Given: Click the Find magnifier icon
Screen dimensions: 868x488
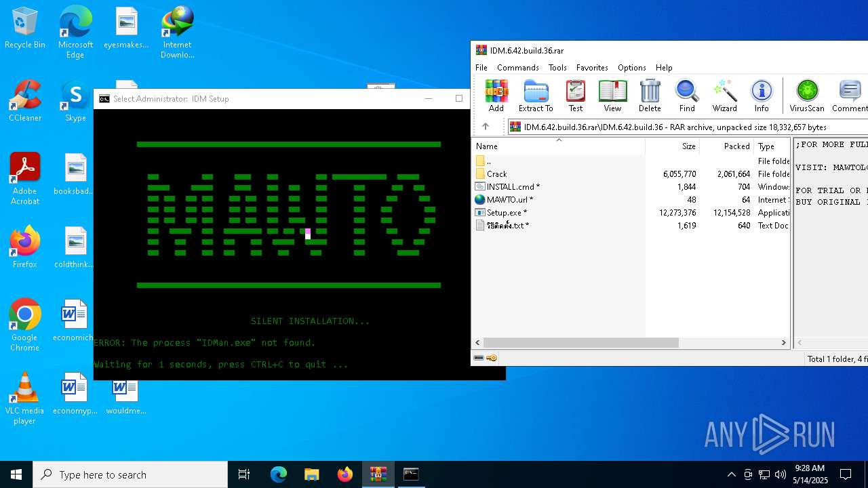Looking at the screenshot, I should pyautogui.click(x=687, y=96).
